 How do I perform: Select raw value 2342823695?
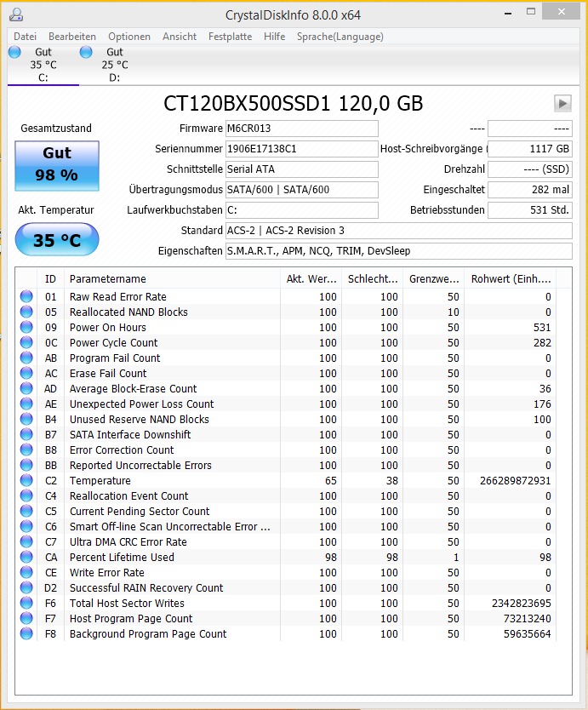[x=522, y=603]
